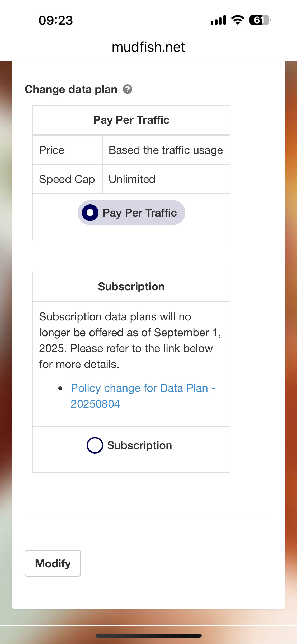Click the Price label cell
The image size is (297, 644).
52,150
